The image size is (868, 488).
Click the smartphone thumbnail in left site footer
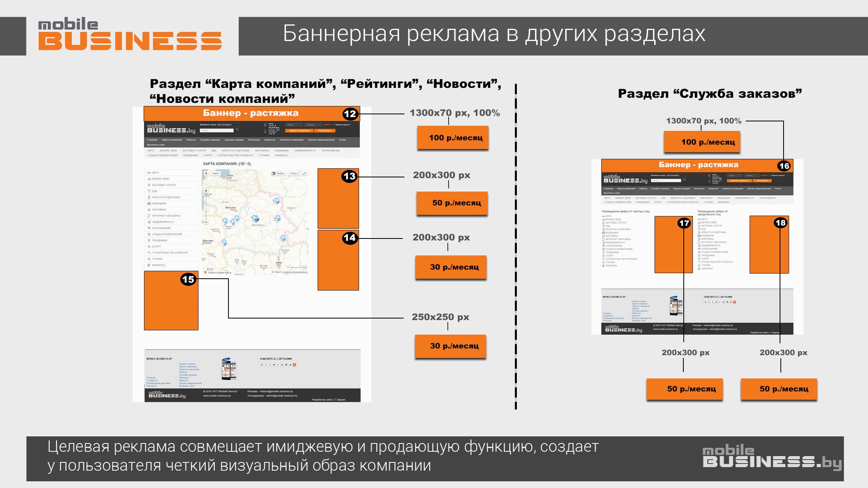click(229, 369)
